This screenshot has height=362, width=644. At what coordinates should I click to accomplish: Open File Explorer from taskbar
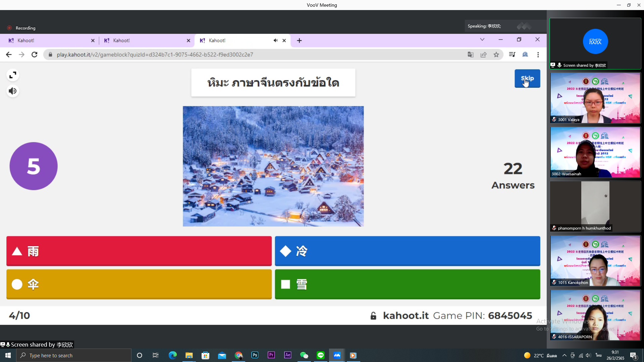tap(189, 355)
